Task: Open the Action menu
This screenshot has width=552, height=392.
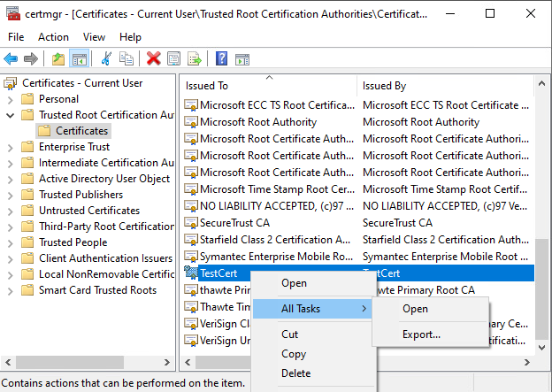Action: (x=53, y=37)
